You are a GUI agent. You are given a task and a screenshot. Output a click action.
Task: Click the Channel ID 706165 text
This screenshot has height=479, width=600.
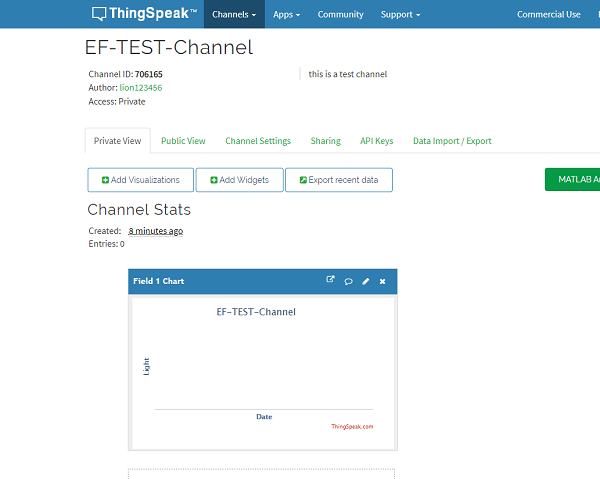pos(126,74)
